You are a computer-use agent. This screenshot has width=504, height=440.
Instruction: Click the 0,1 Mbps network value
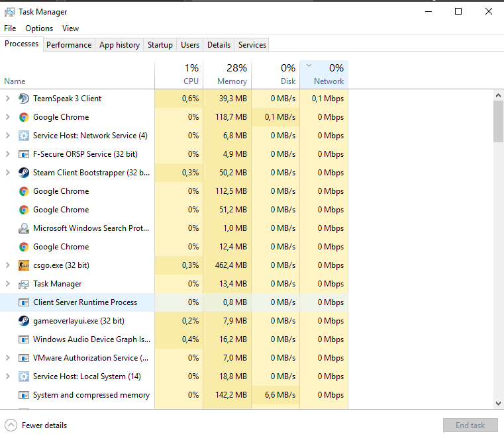328,99
